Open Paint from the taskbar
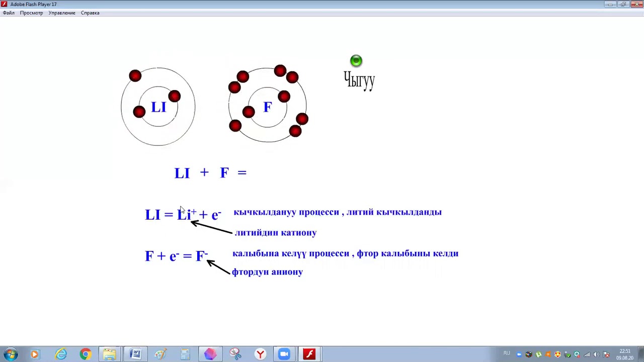This screenshot has height=362, width=644. tap(160, 354)
